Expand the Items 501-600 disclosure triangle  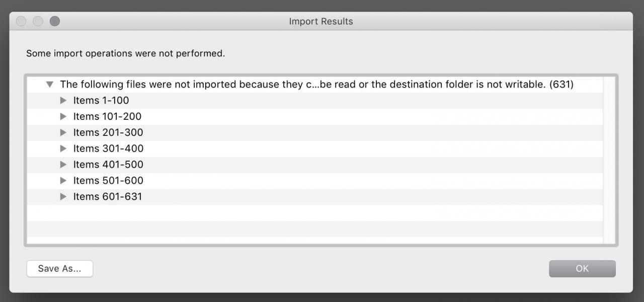[x=63, y=181]
